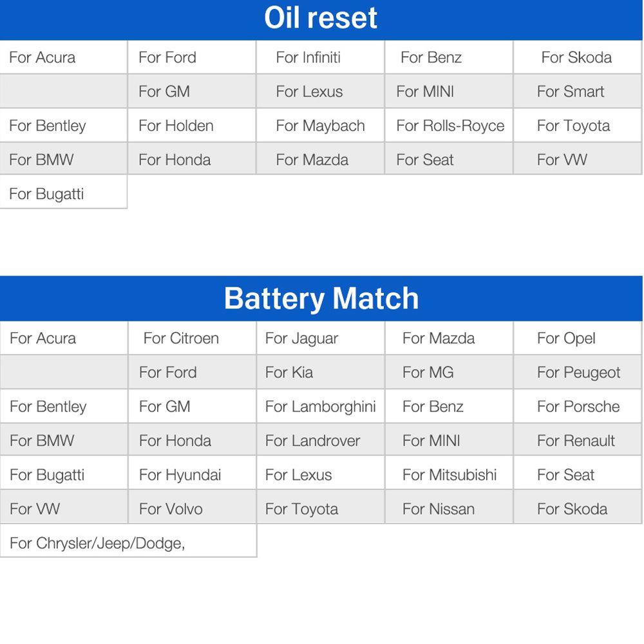
Task: Click For Smart in Oil reset
Action: pos(578,91)
